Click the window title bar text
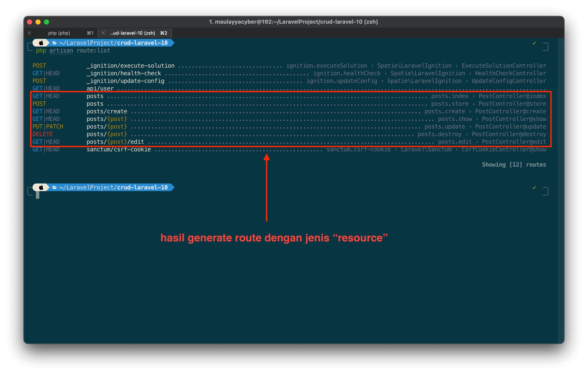588x375 pixels. [x=293, y=22]
